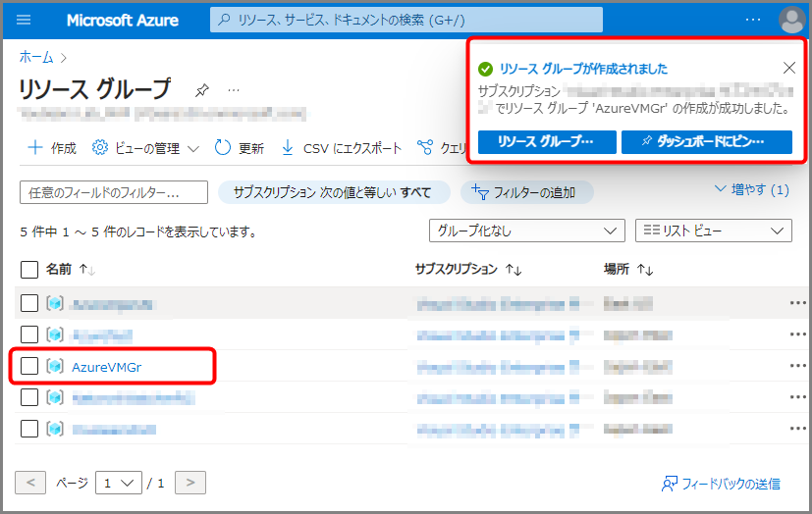Screen dimensions: 812x514
Task: Click フィードバックの送信 link
Action: 721,484
